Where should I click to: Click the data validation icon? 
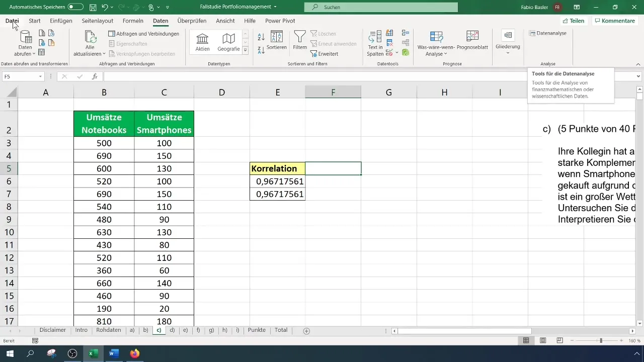click(389, 52)
